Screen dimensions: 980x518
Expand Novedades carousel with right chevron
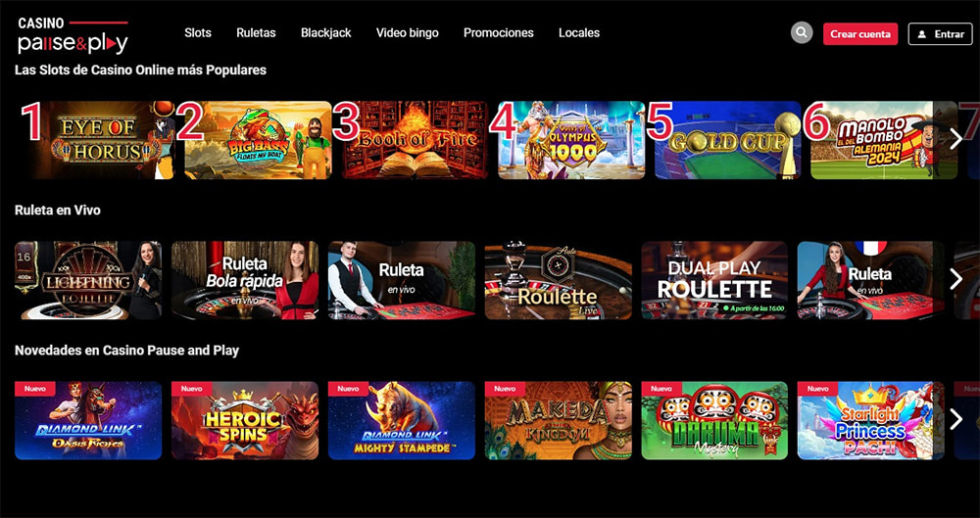pyautogui.click(x=955, y=419)
